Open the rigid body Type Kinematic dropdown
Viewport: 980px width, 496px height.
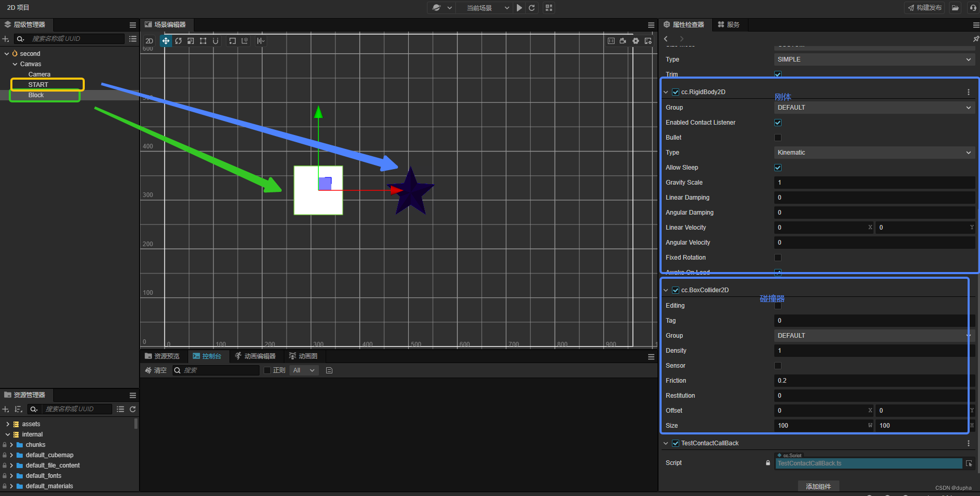875,153
